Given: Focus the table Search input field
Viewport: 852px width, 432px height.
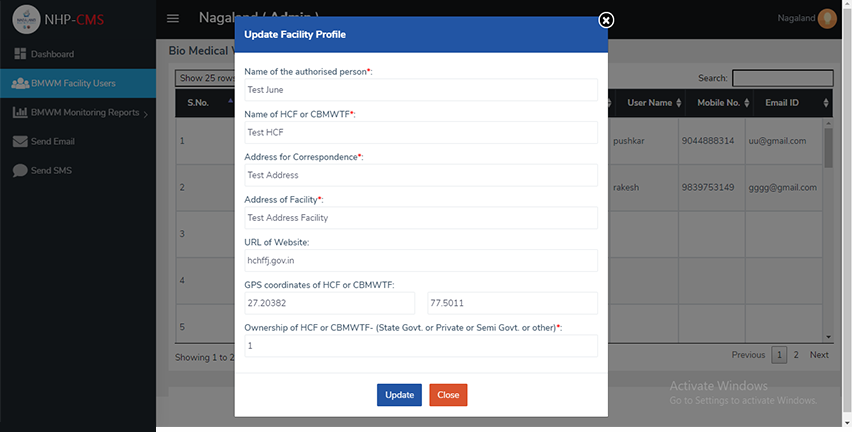Looking at the screenshot, I should pyautogui.click(x=782, y=78).
